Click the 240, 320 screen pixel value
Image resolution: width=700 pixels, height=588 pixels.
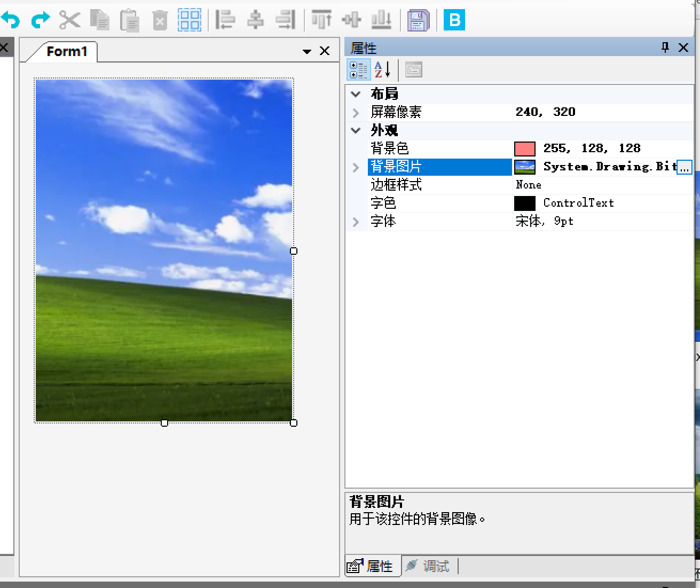click(x=546, y=112)
